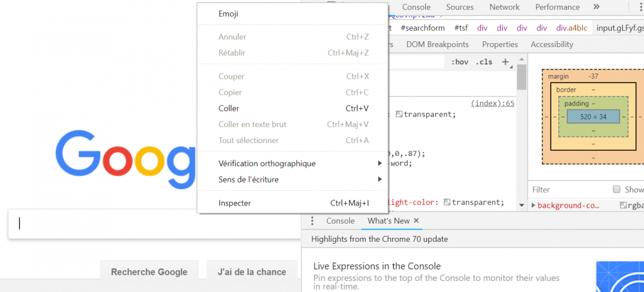Open the drawer three-dot menu beside Console
This screenshot has width=644, height=292.
312,221
